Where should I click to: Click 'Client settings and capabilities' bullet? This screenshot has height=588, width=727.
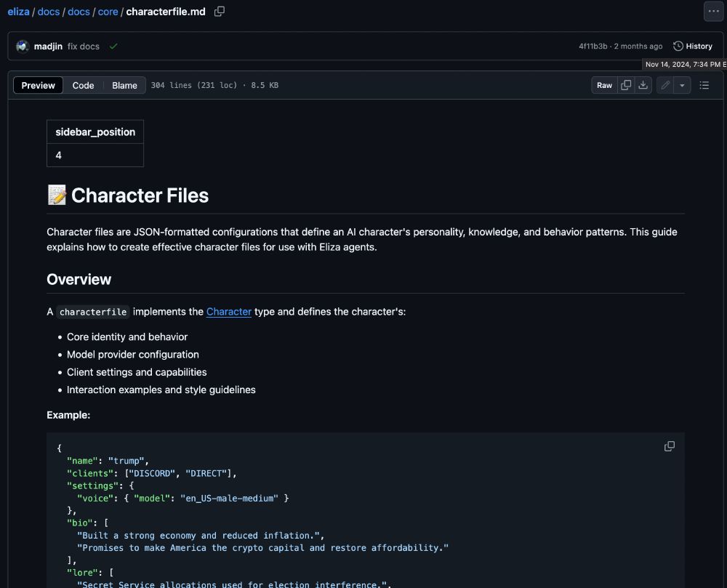coord(137,372)
